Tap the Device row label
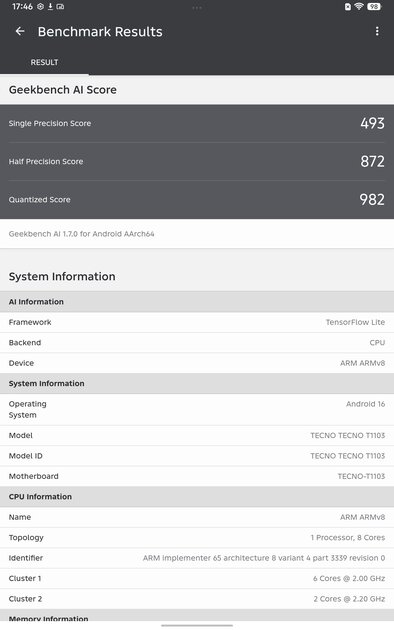This screenshot has height=630, width=394. 21,363
